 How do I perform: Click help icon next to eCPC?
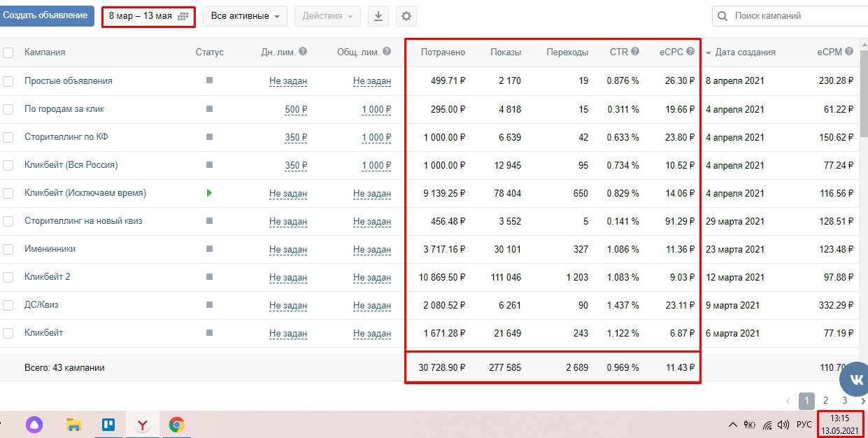point(690,52)
